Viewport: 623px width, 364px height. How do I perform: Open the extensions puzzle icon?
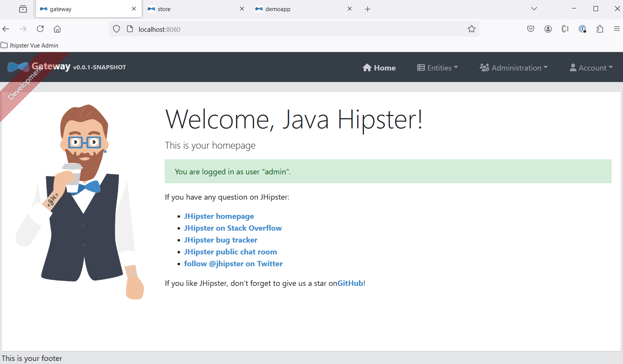click(600, 29)
